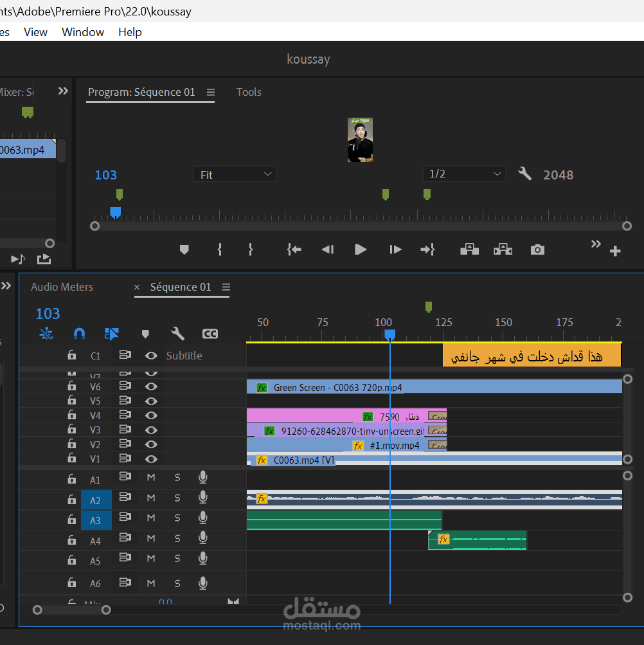Open the 1/2 playback resolution dropdown

point(464,174)
